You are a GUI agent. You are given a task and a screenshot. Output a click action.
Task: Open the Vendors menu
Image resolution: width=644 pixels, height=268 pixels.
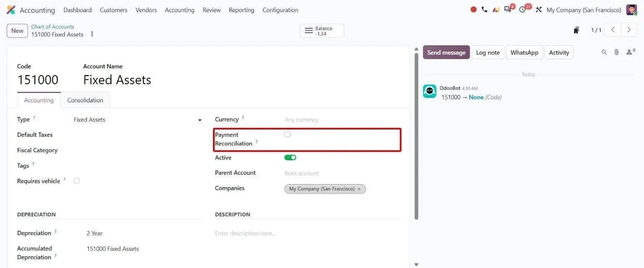pos(146,10)
